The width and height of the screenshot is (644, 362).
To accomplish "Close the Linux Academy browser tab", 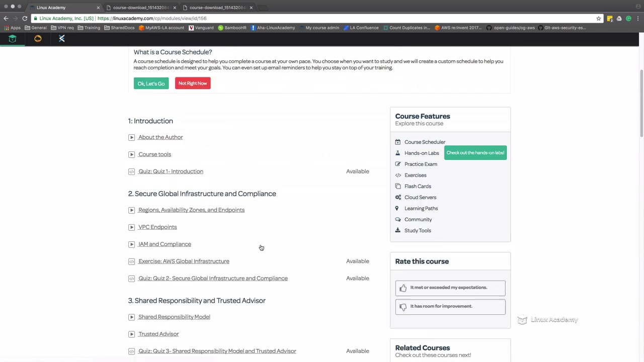I will (x=98, y=8).
